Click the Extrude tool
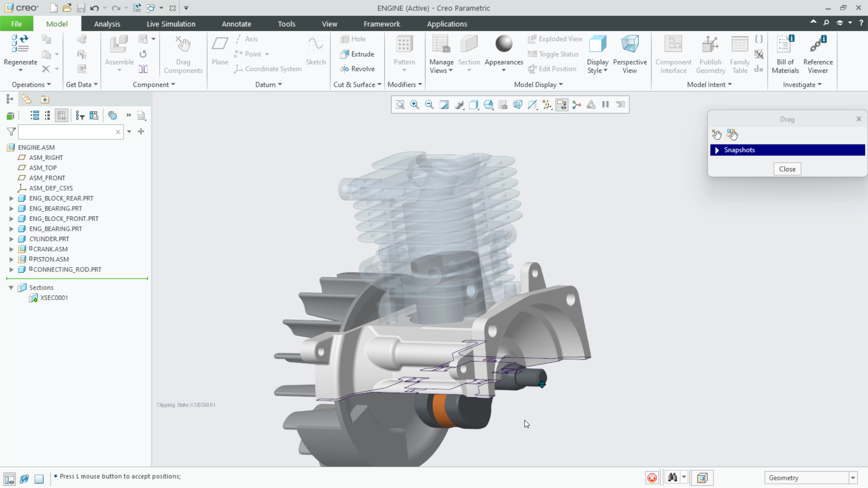This screenshot has width=868, height=488. [x=357, y=54]
